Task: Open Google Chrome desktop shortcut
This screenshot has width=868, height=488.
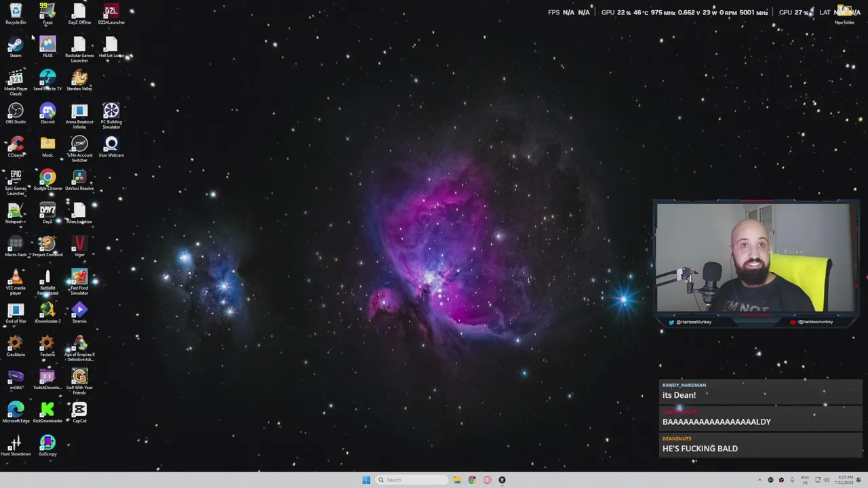Action: coord(47,180)
